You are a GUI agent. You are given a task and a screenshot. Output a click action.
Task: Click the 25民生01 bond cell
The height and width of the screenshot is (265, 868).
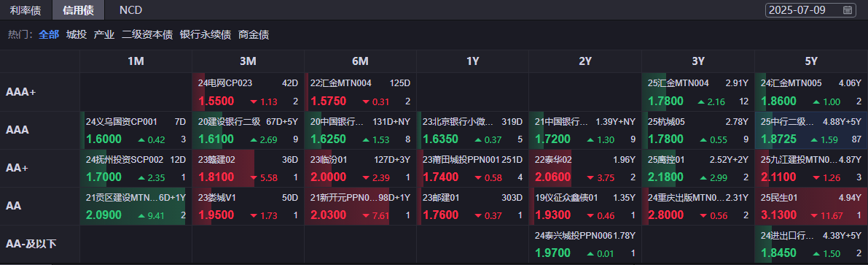811,207
